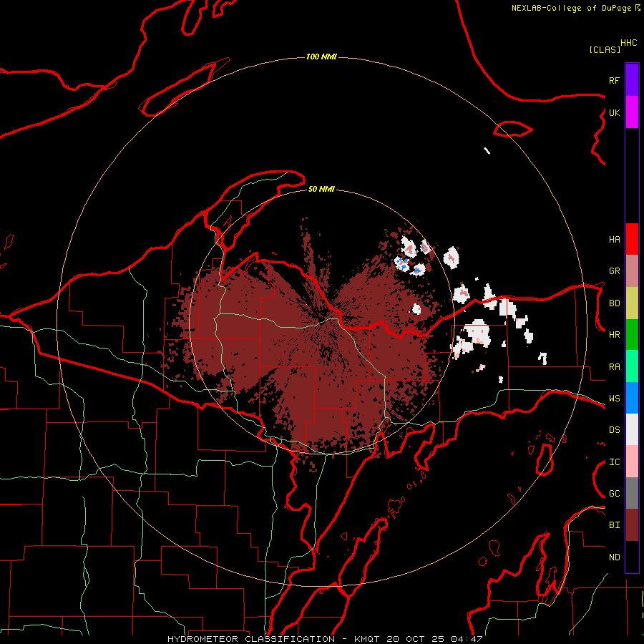The height and width of the screenshot is (644, 644).
Task: Click the WS legend label
Action: pos(614,399)
